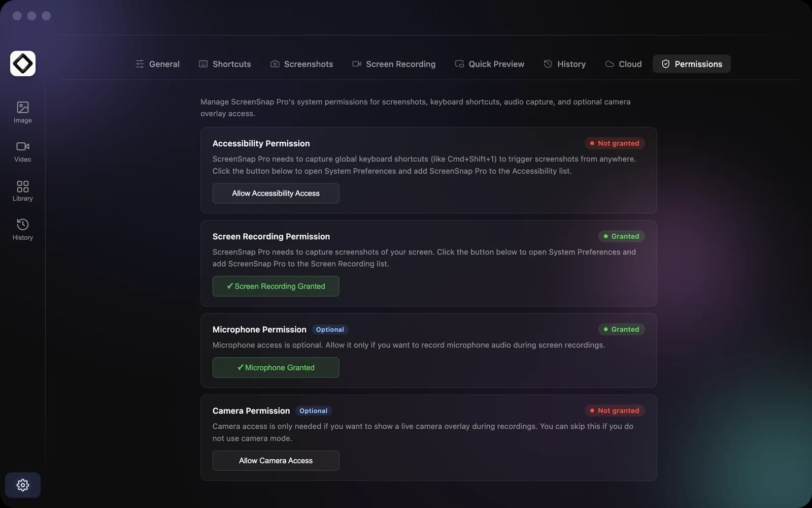Image resolution: width=812 pixels, height=508 pixels.
Task: Select the Permissions tab
Action: [692, 64]
